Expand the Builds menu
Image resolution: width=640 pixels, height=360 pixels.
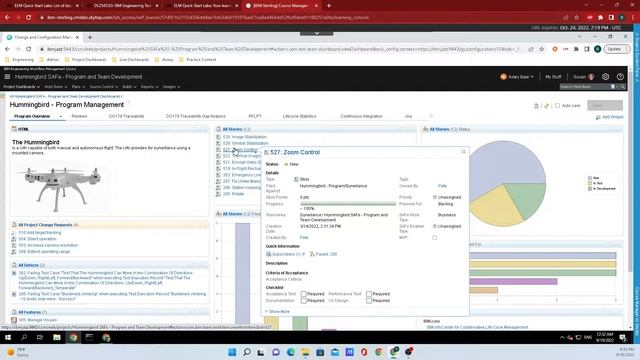(x=129, y=87)
